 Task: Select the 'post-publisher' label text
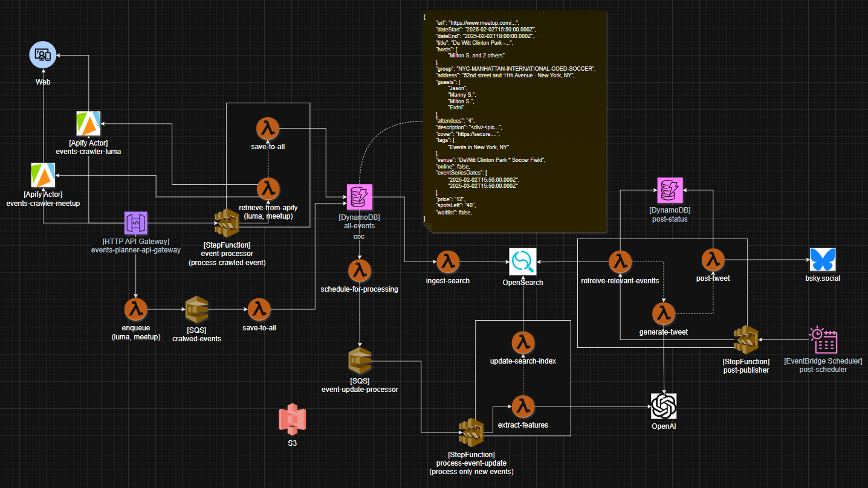tap(746, 370)
